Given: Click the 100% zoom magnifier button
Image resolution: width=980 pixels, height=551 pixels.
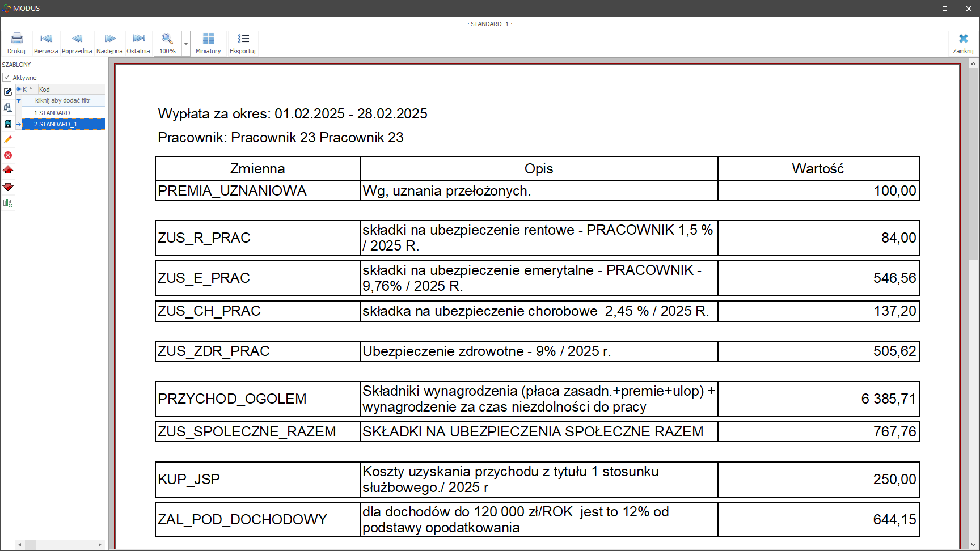Looking at the screenshot, I should [167, 43].
